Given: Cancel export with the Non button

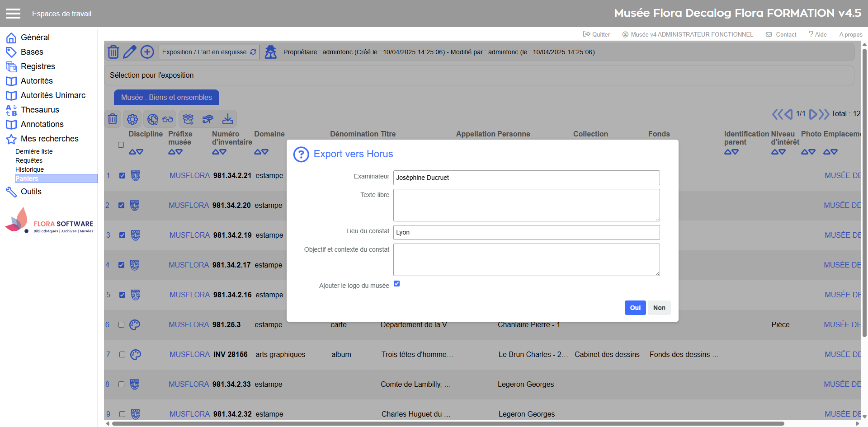Looking at the screenshot, I should pyautogui.click(x=659, y=308).
